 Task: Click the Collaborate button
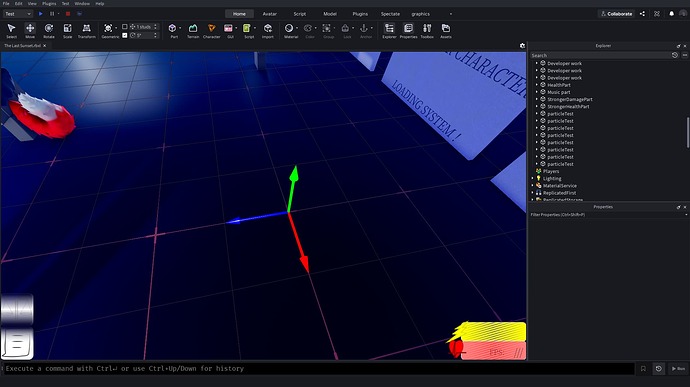(616, 14)
